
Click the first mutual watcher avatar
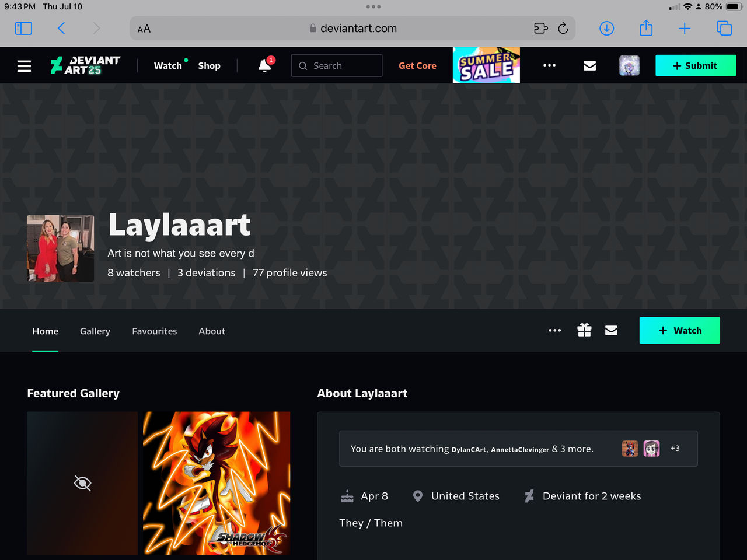[630, 448]
